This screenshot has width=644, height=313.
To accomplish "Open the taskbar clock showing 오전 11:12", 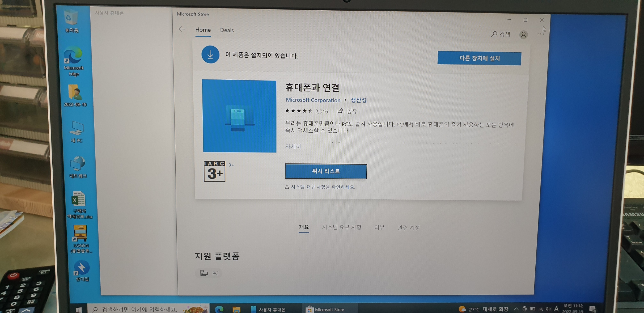I will [573, 308].
